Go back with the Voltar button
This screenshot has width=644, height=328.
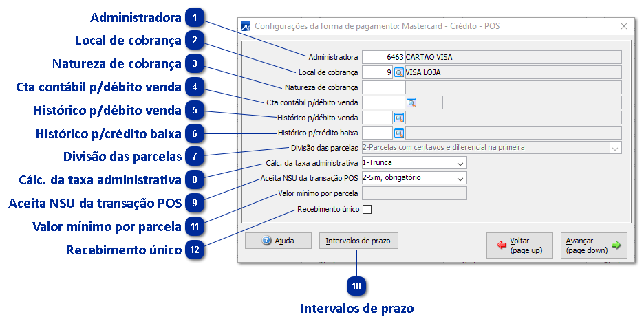[519, 245]
